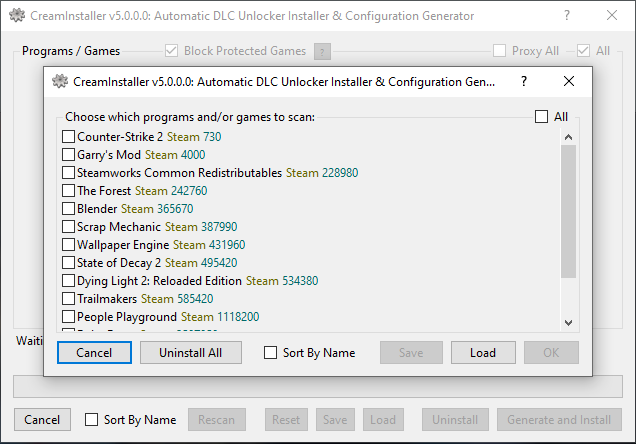Click the dialog Load button
636x444 pixels.
coord(483,352)
